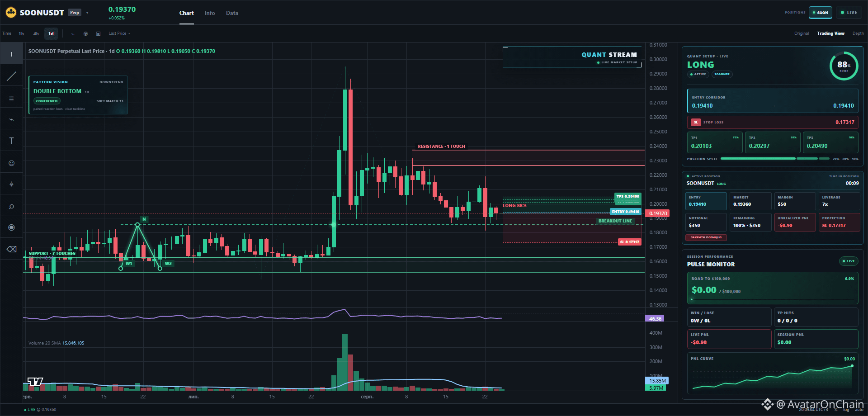Click the Perp contract badge
The image size is (868, 416).
point(75,13)
